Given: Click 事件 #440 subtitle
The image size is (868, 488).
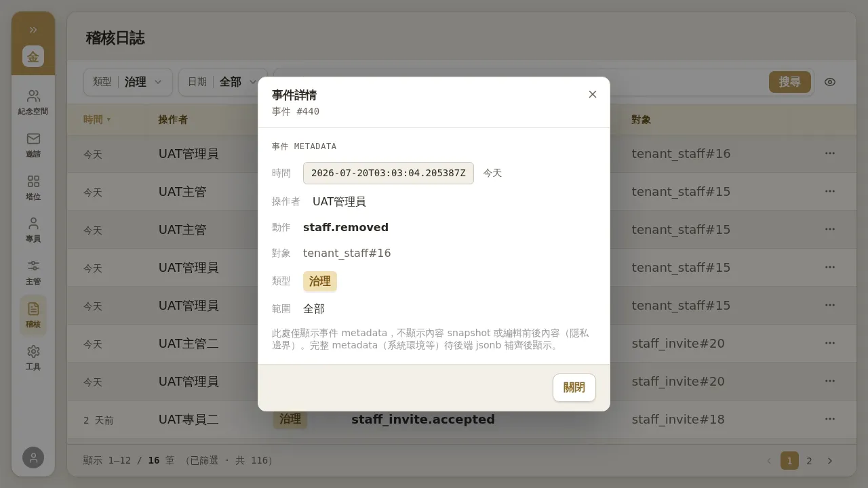Looking at the screenshot, I should 296,111.
